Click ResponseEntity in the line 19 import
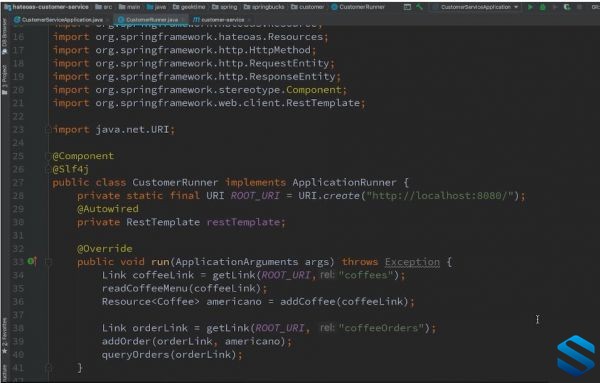 292,77
